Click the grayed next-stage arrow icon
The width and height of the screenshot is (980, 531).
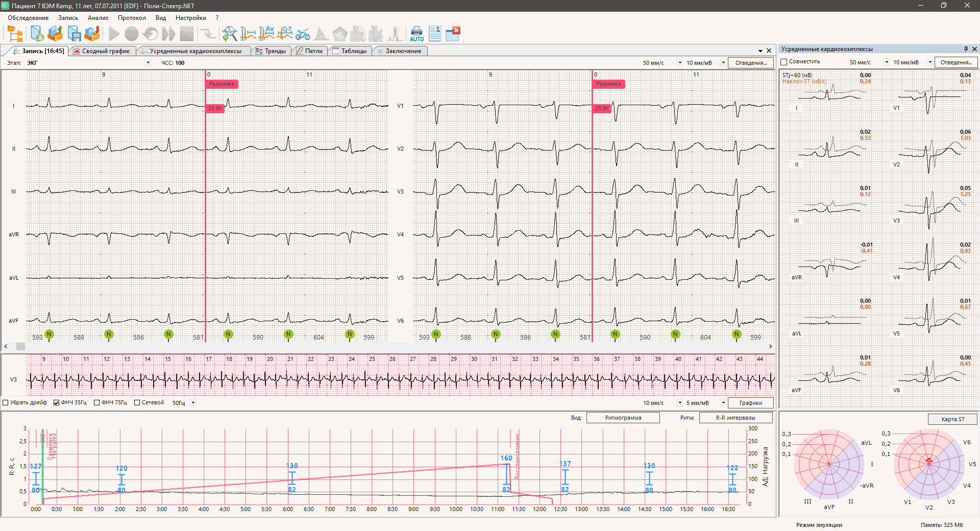[x=208, y=34]
